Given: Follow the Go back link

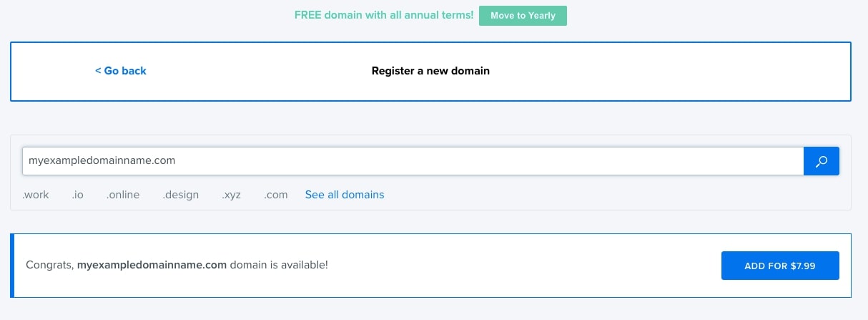Looking at the screenshot, I should [x=124, y=71].
